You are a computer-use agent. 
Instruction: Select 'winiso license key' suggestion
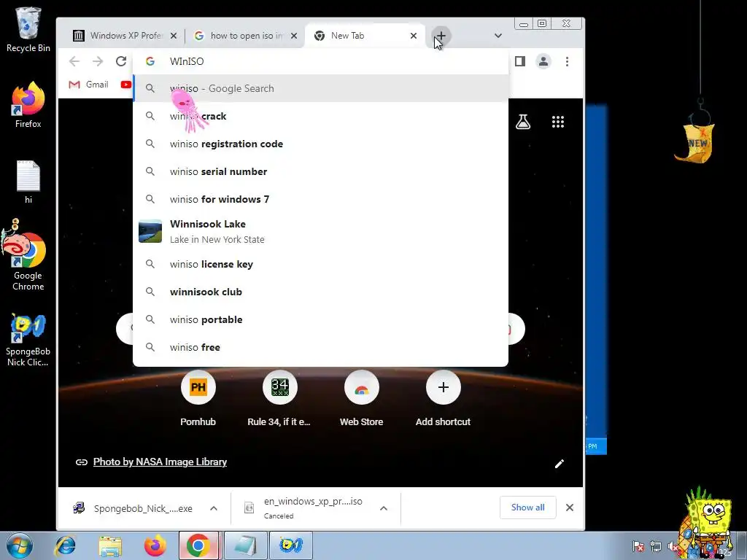coord(320,264)
